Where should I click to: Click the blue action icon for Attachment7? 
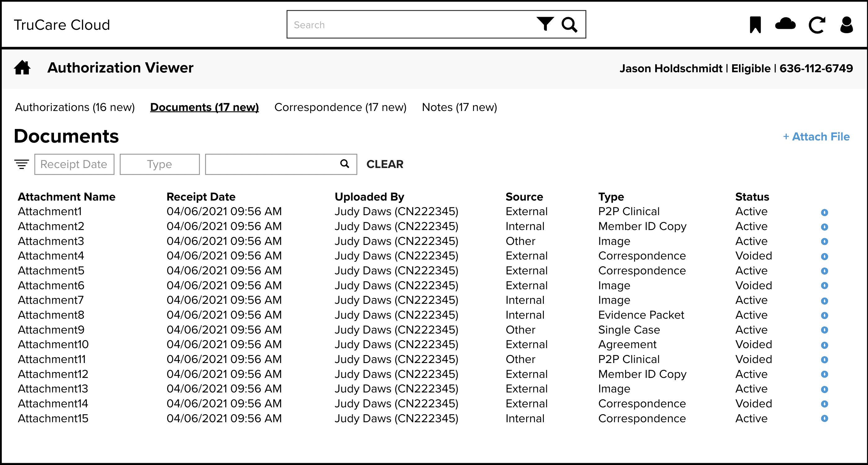pyautogui.click(x=824, y=301)
